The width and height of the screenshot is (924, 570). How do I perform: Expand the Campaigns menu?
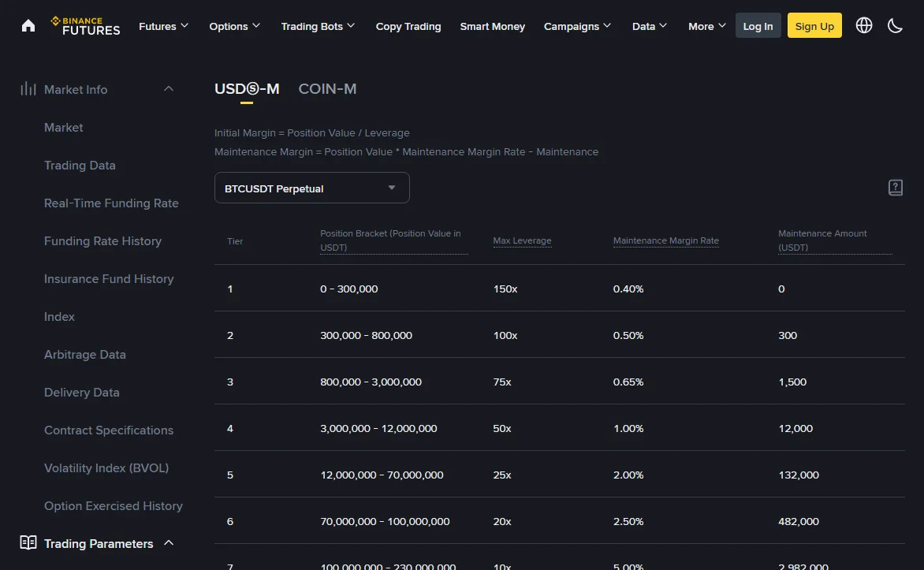click(x=577, y=26)
